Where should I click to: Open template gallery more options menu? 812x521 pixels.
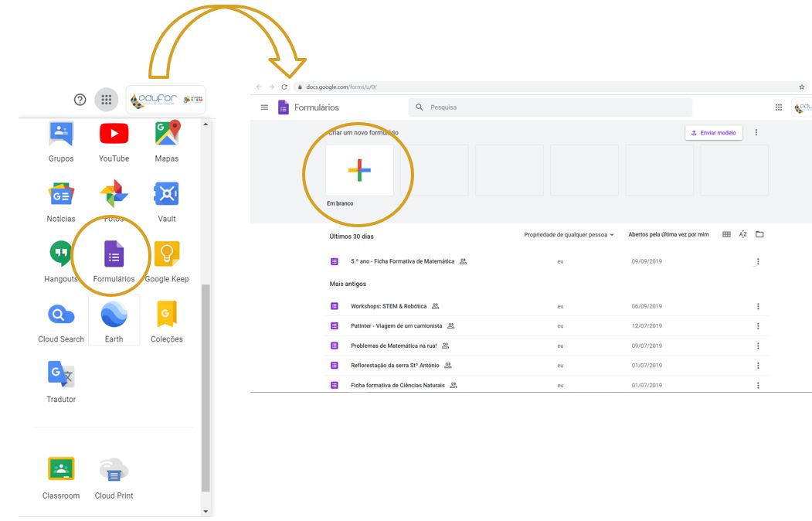pos(756,132)
